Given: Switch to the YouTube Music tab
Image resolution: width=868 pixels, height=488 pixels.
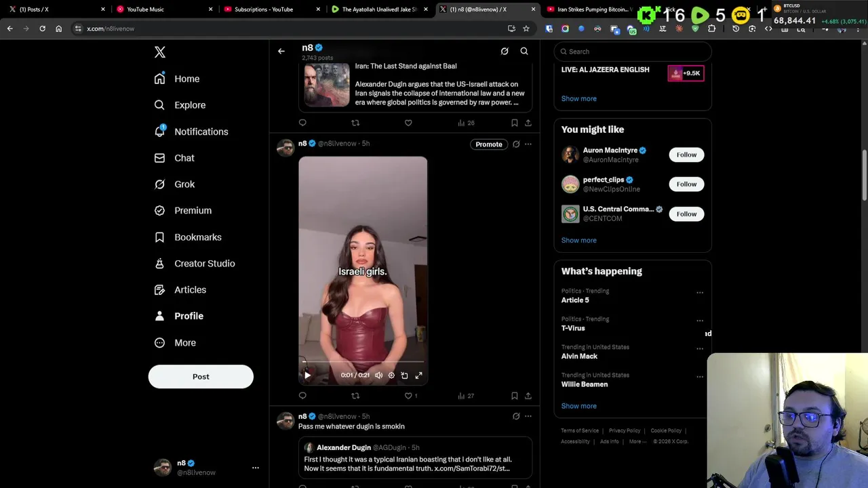Looking at the screenshot, I should (163, 9).
